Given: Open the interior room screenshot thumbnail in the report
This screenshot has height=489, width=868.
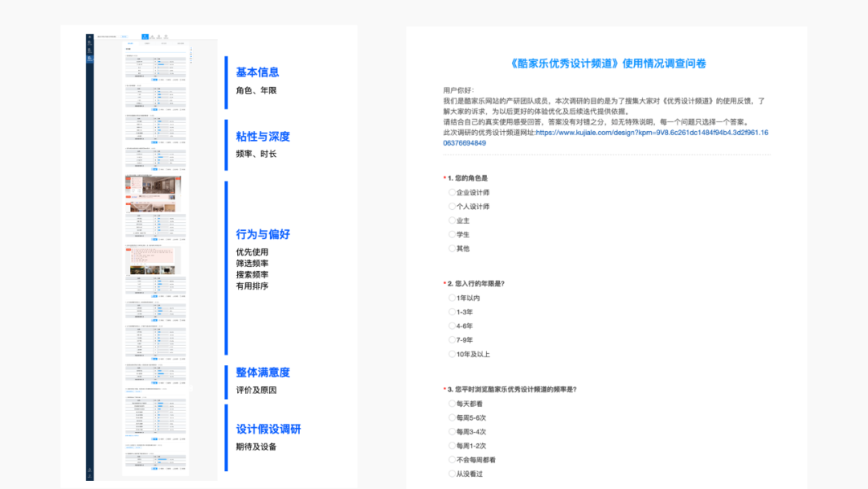Looking at the screenshot, I should tap(153, 194).
